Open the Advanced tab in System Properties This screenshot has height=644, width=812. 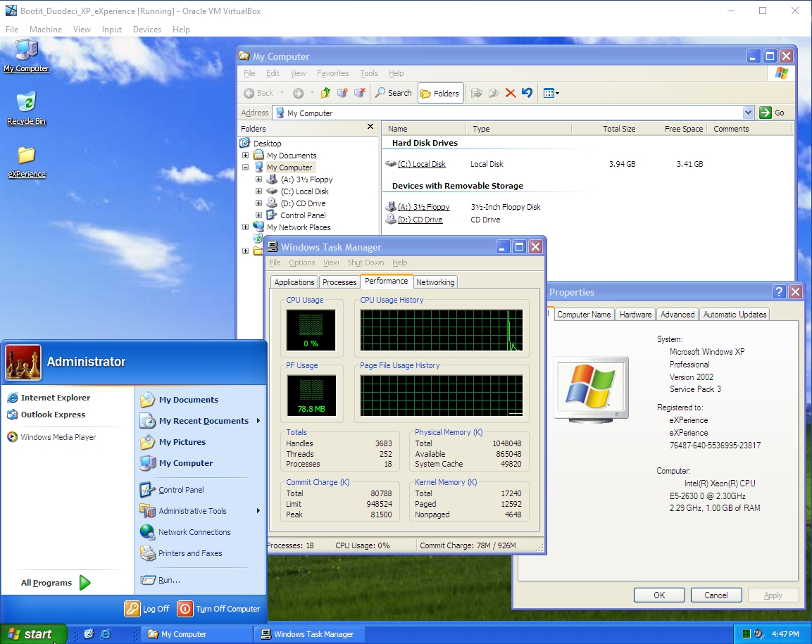coord(677,315)
